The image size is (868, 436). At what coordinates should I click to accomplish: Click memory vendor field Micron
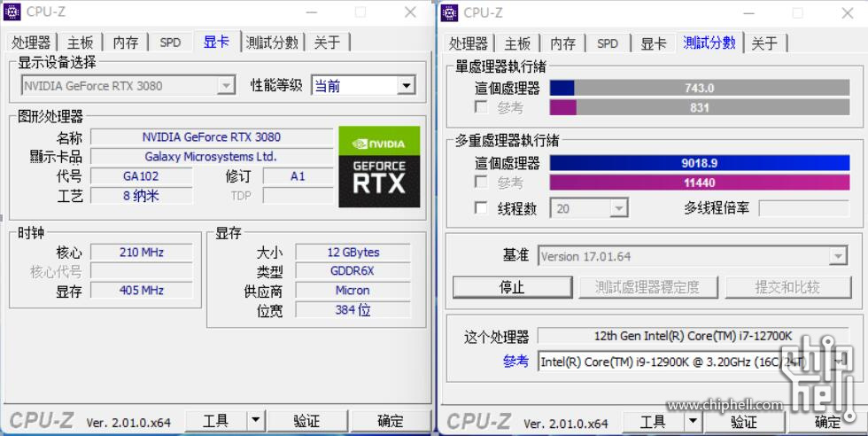pos(353,291)
